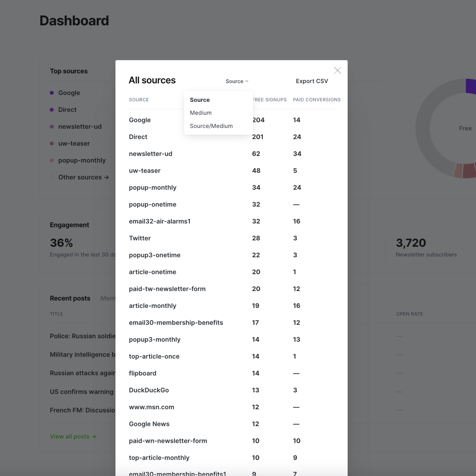Switch to Recent posts tab
This screenshot has width=476, height=476.
[x=70, y=298]
